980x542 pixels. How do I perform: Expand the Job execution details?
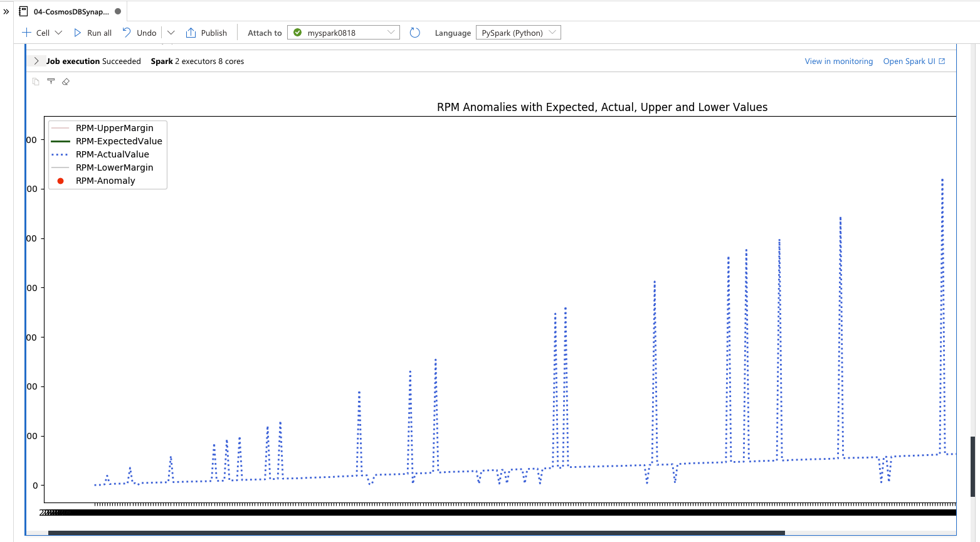tap(36, 61)
